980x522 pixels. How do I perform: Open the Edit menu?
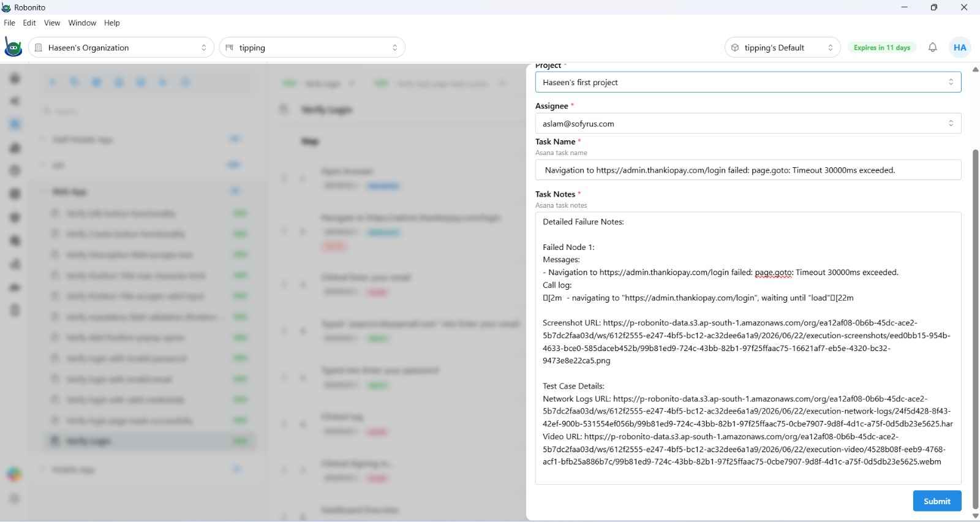click(x=29, y=23)
